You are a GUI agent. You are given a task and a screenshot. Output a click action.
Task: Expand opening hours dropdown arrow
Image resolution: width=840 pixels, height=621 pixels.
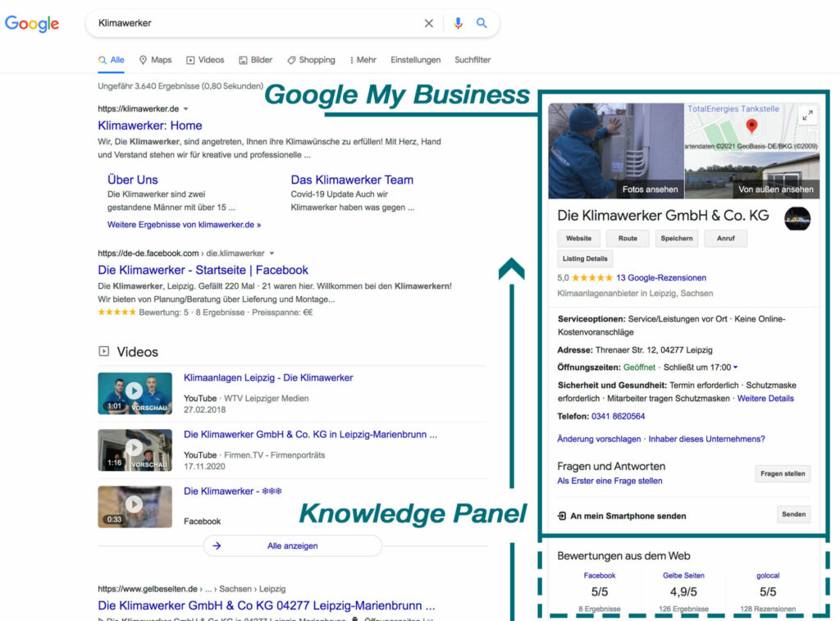[736, 367]
